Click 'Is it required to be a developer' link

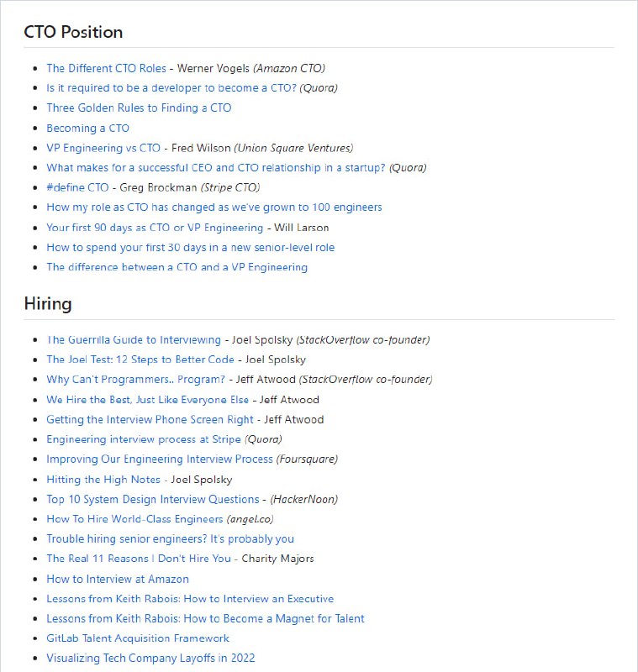(x=171, y=87)
